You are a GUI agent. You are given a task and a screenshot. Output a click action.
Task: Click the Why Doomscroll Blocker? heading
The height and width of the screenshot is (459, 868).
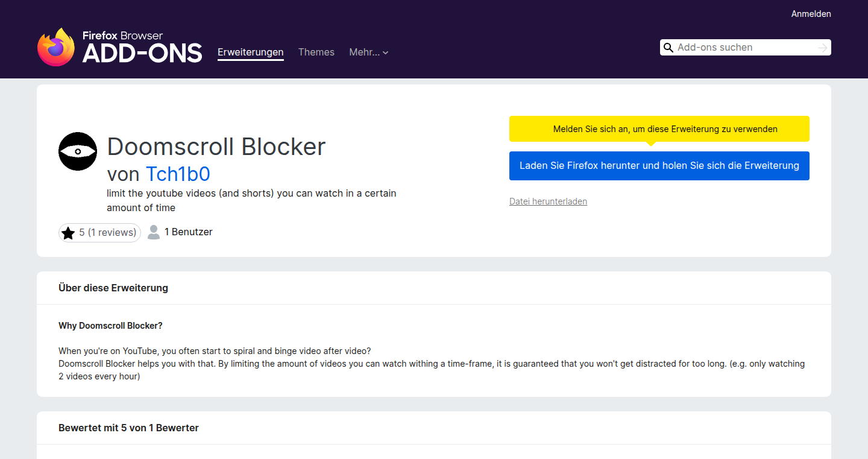click(110, 326)
